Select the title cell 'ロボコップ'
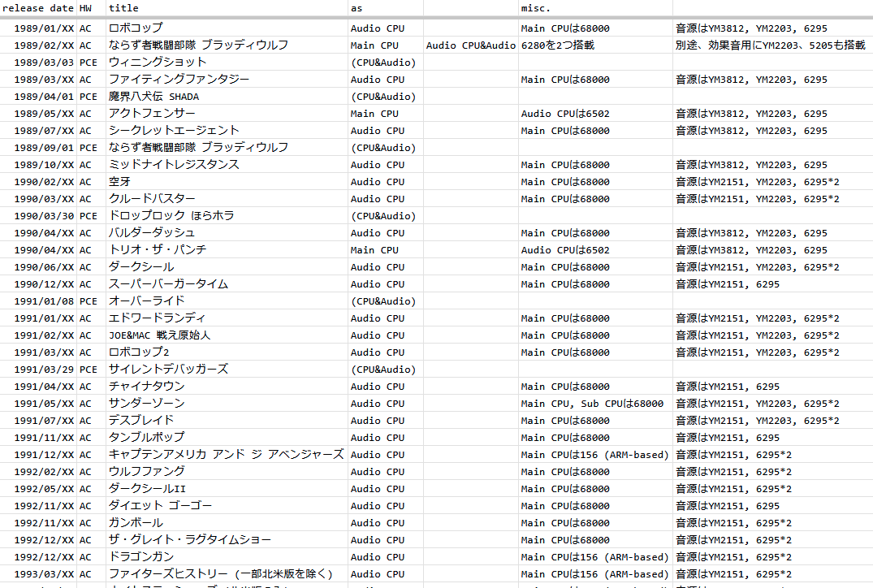873x588 pixels. (x=136, y=28)
